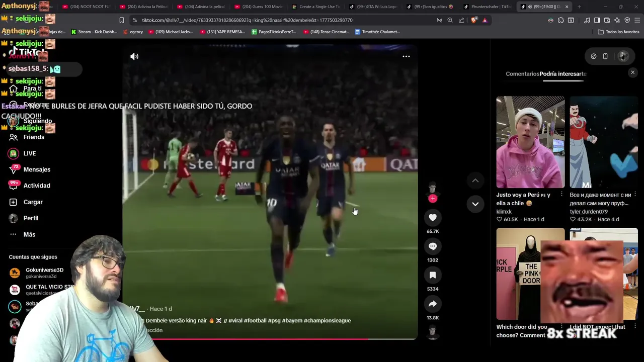Open the browser hamburger menu
Viewport: 644px width, 362px height.
click(x=637, y=20)
